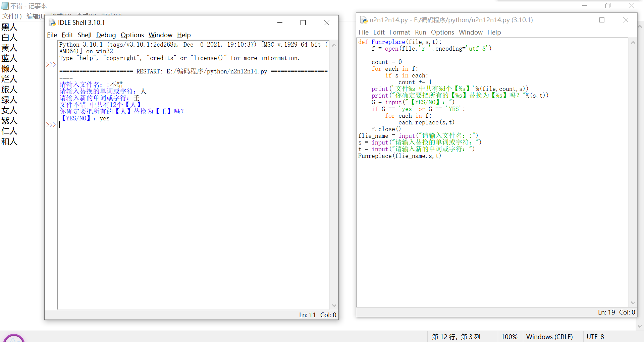Minimize the Notepad window

585,6
